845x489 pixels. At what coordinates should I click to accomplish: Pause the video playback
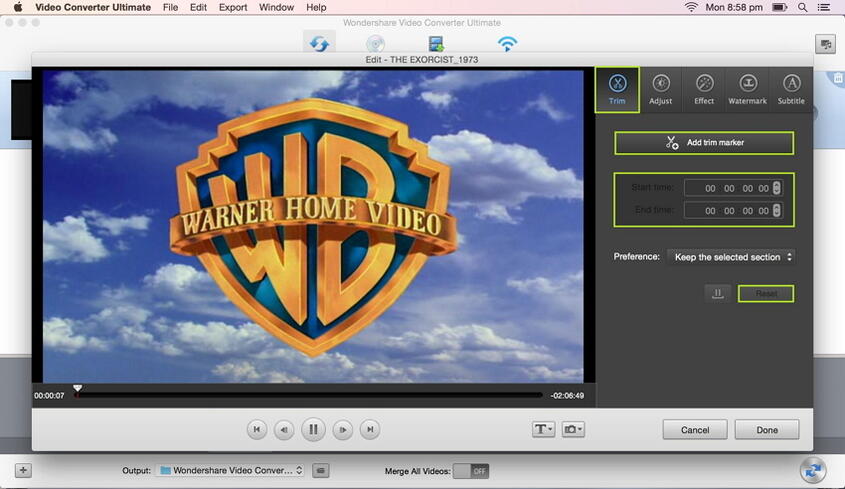(x=313, y=430)
